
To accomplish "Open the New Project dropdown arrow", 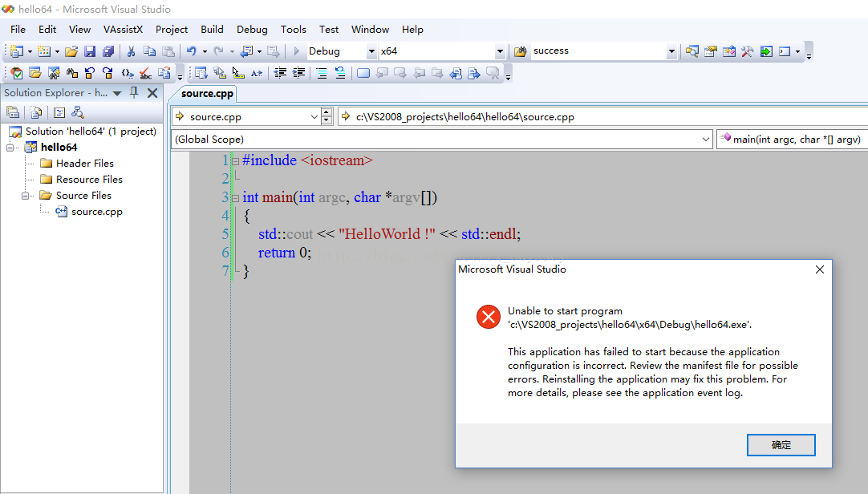I will coord(30,51).
